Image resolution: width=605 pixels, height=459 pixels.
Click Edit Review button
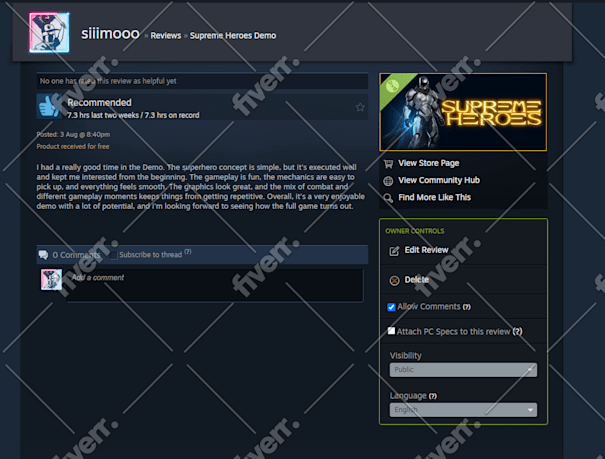pos(426,250)
